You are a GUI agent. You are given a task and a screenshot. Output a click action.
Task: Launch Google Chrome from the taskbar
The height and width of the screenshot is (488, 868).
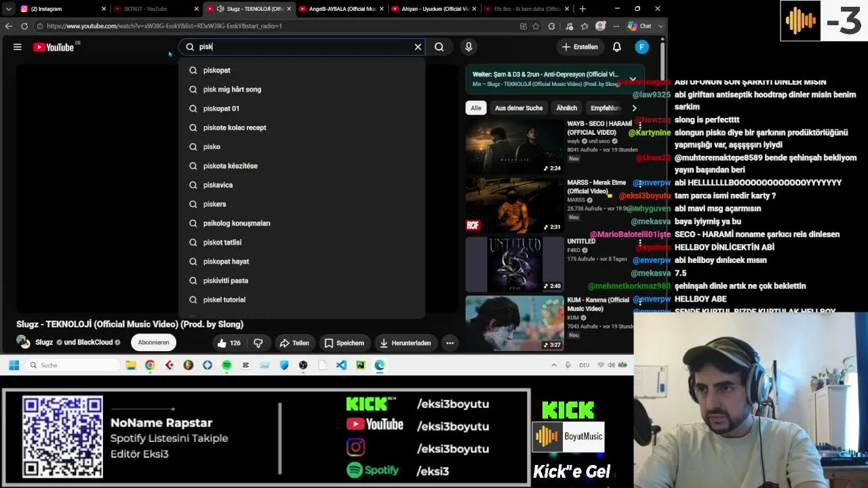[x=150, y=365]
